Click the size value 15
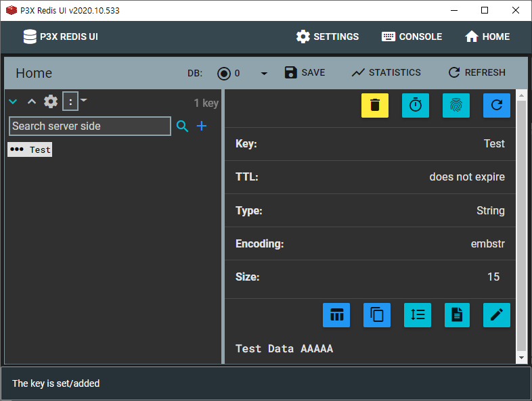Screen dimensions: 532x401 click(x=493, y=277)
